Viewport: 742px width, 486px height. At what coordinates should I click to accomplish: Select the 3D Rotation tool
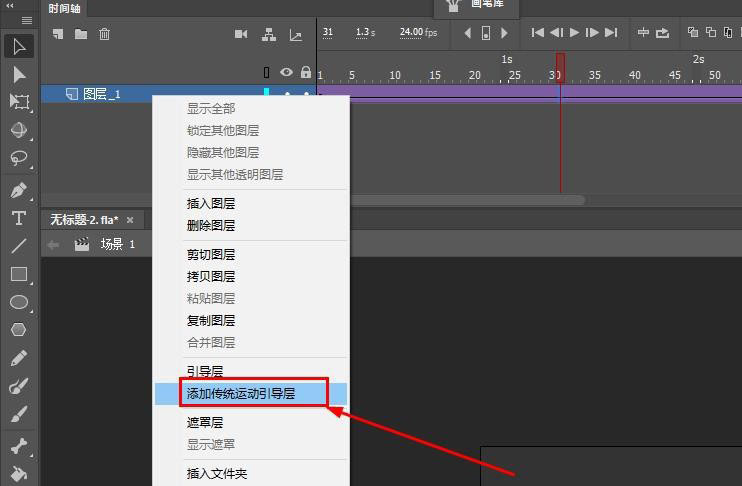[x=19, y=130]
